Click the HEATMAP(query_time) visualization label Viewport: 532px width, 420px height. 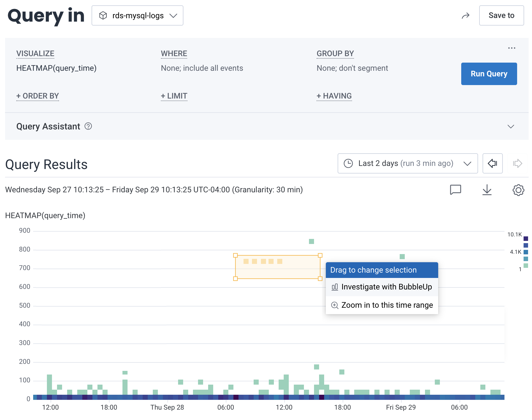click(56, 68)
